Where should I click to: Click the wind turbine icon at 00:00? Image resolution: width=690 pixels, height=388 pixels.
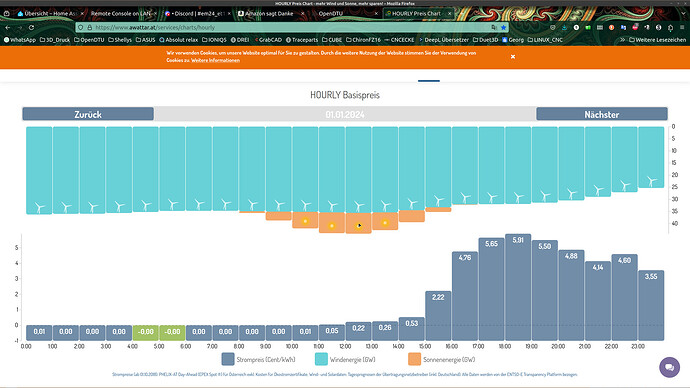39,208
